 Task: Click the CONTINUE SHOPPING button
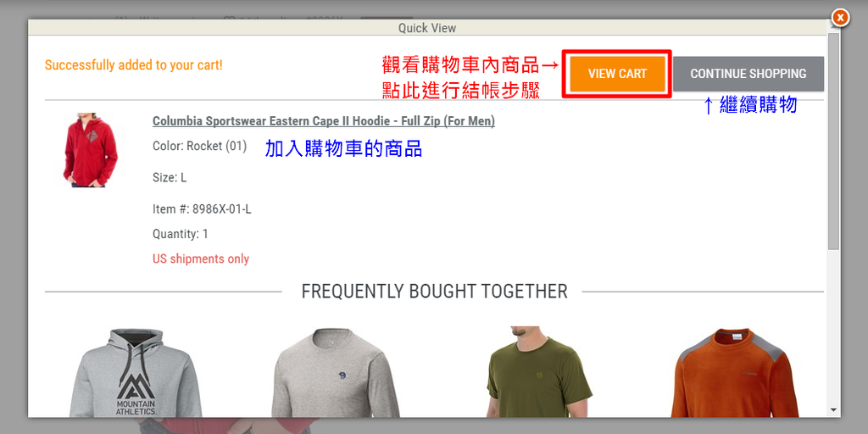coord(748,74)
